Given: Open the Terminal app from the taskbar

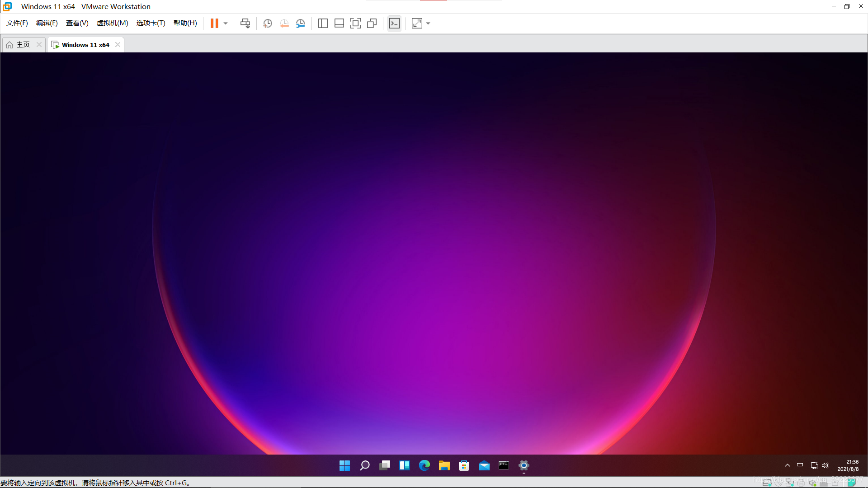Looking at the screenshot, I should click(504, 465).
